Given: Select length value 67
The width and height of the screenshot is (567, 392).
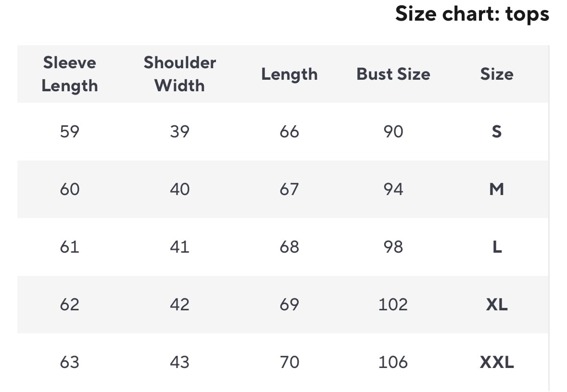Looking at the screenshot, I should 289,189.
